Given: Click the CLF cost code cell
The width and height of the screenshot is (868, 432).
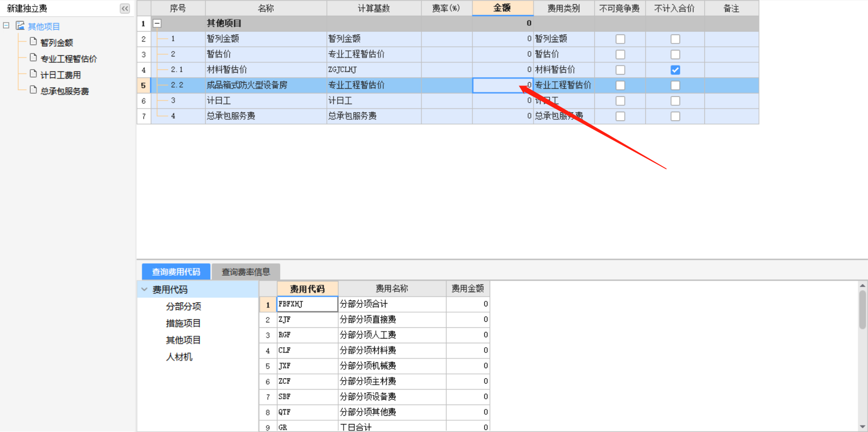Looking at the screenshot, I should pos(308,350).
